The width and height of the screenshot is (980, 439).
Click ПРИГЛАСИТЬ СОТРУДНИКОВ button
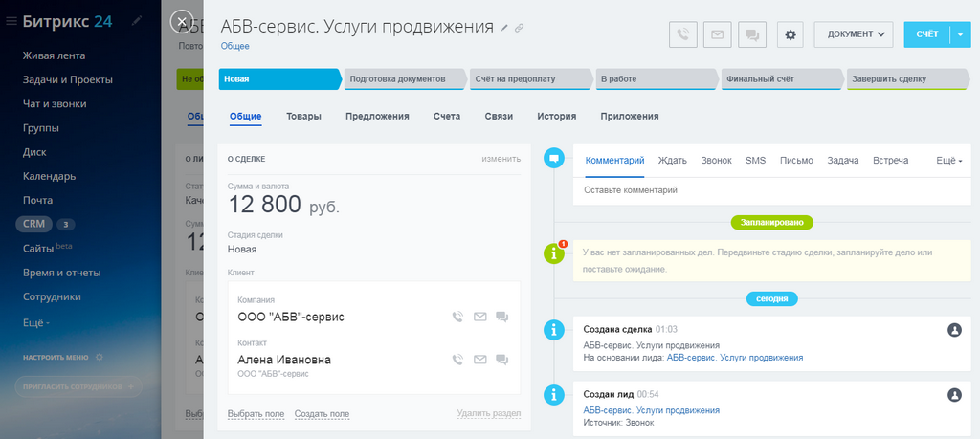78,386
